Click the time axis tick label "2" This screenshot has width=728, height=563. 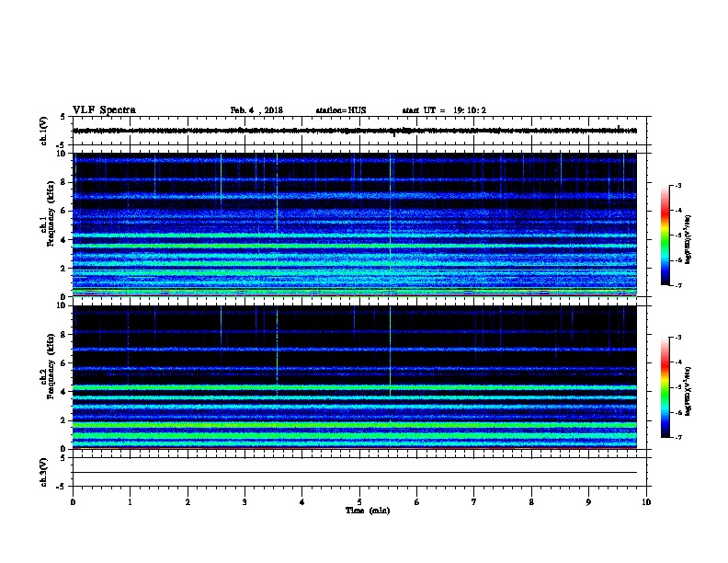(188, 502)
